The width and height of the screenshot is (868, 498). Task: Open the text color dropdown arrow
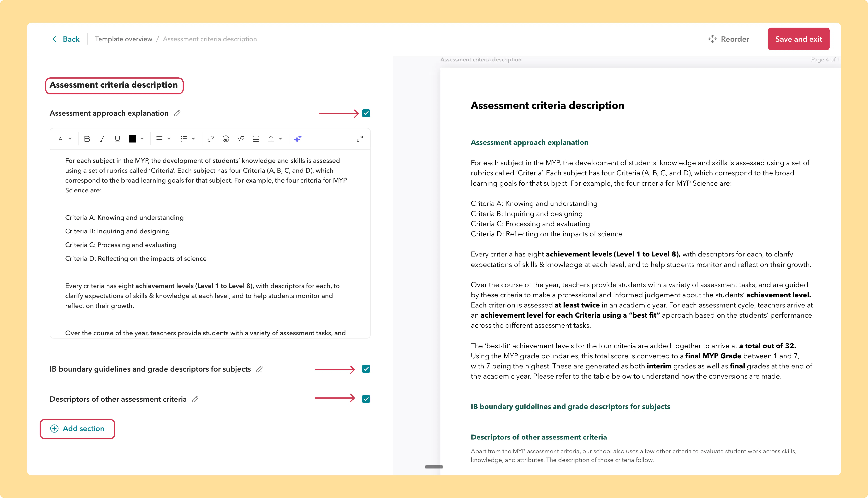coord(142,139)
